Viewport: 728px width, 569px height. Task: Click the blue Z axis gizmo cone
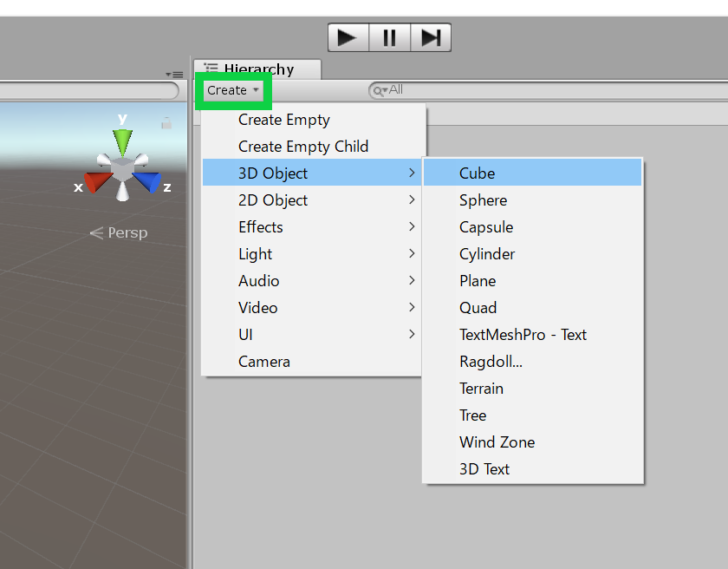pos(147,182)
